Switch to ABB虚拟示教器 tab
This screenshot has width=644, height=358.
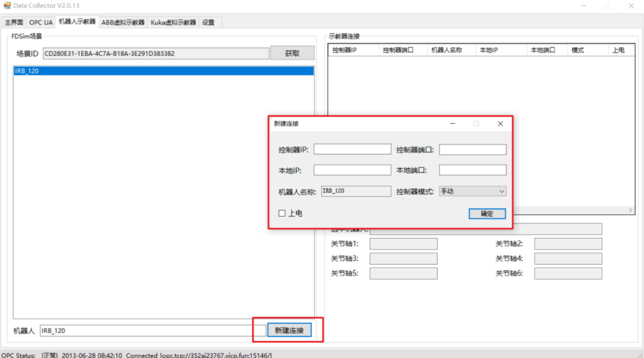[x=123, y=22]
